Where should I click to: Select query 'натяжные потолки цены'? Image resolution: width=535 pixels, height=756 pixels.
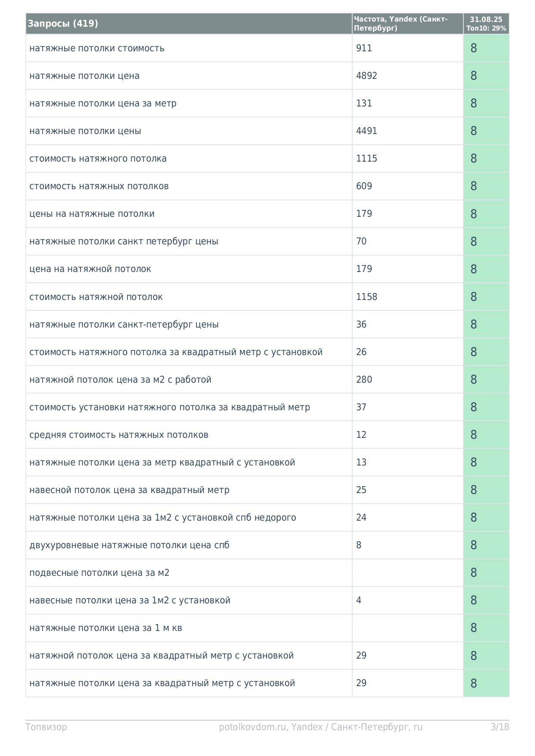point(85,131)
